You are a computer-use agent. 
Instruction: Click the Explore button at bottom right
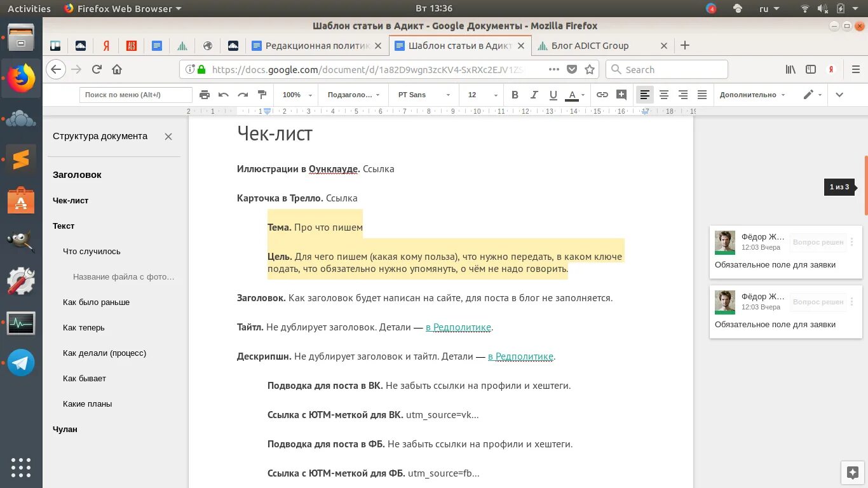[853, 473]
